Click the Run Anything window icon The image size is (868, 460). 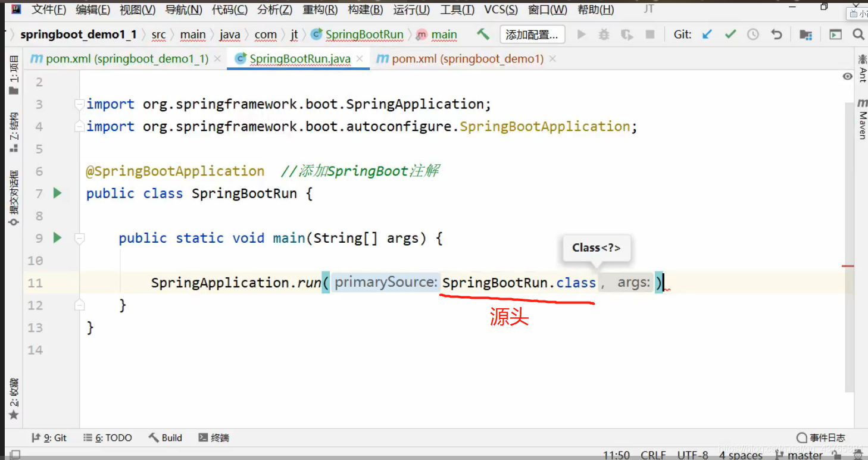point(836,35)
